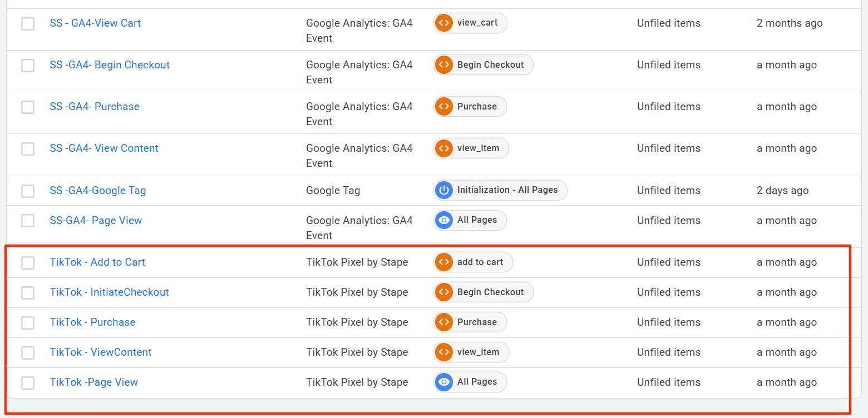Open the SS-GA4- Page View tag

point(96,221)
